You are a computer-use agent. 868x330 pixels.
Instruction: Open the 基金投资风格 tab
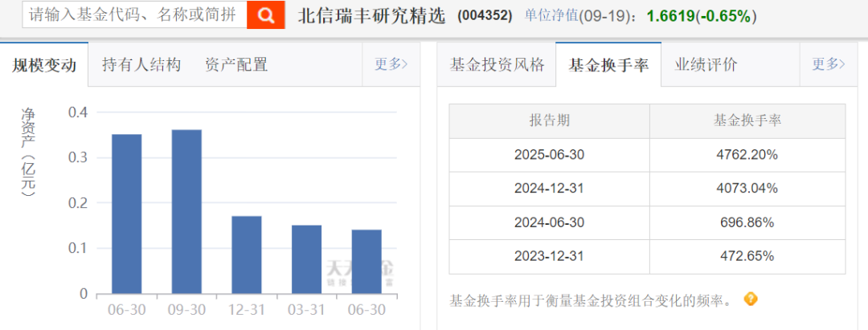(497, 65)
